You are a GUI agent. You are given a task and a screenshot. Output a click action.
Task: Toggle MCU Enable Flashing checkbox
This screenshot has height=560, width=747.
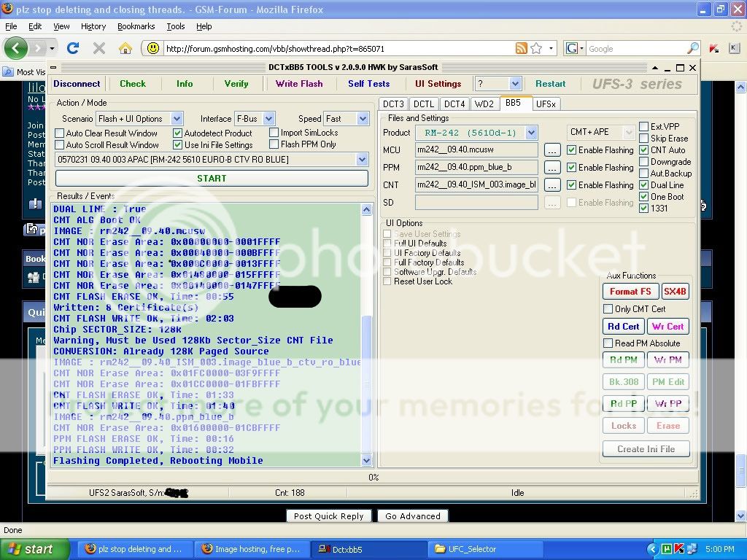tap(571, 150)
